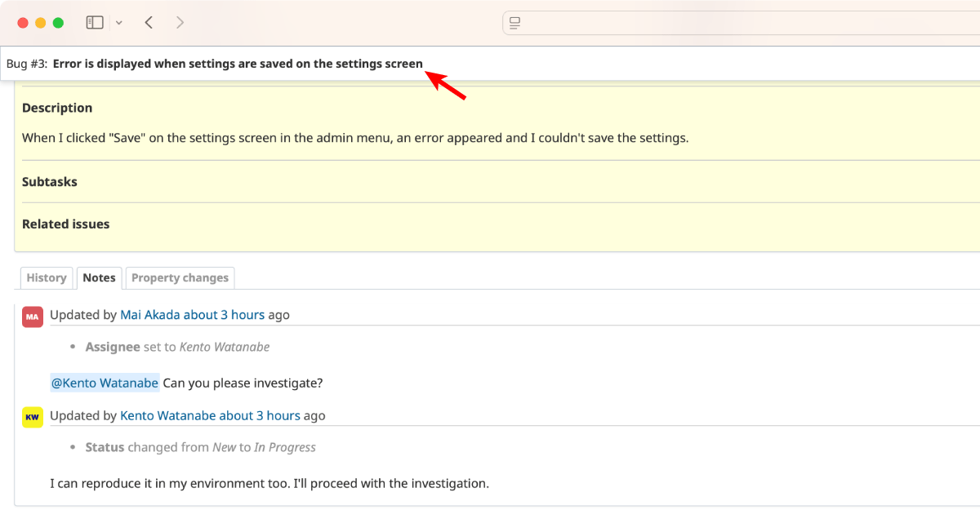Open the sidebar tab group dropdown chevron
Image resolution: width=980 pixels, height=514 pixels.
[x=119, y=23]
